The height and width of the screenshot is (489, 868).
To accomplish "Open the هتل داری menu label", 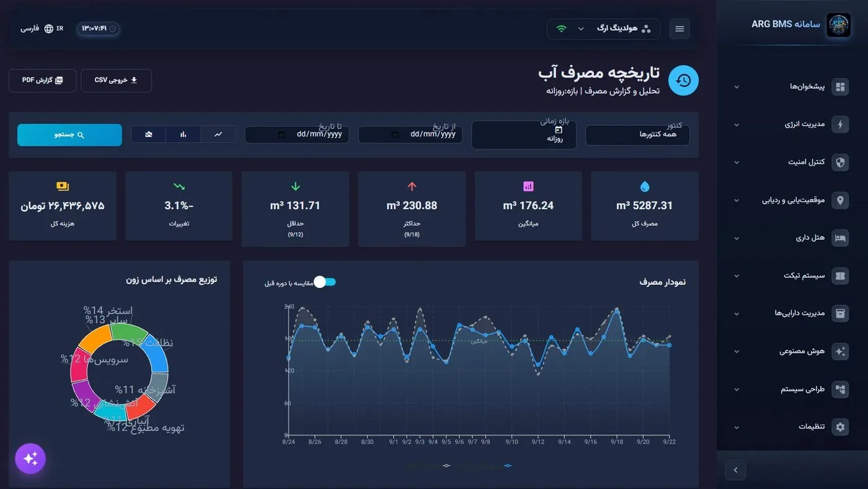I will [810, 238].
